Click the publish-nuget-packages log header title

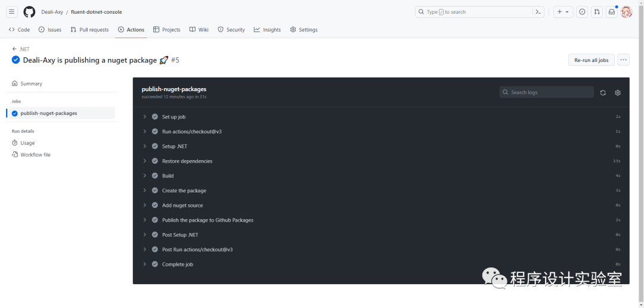pyautogui.click(x=174, y=89)
